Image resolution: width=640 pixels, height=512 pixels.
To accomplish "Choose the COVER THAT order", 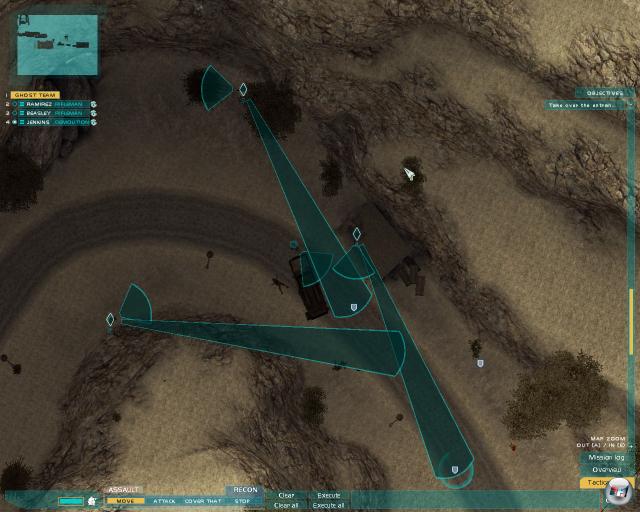I will click(x=203, y=501).
